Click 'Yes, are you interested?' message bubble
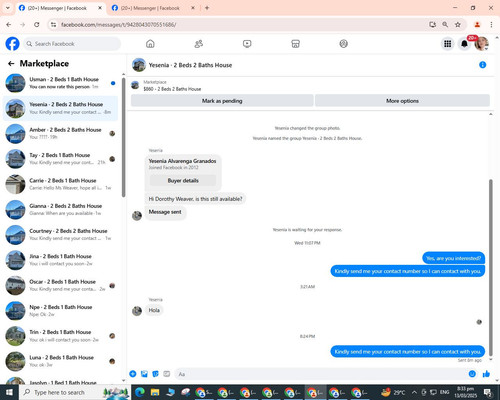 coord(453,258)
